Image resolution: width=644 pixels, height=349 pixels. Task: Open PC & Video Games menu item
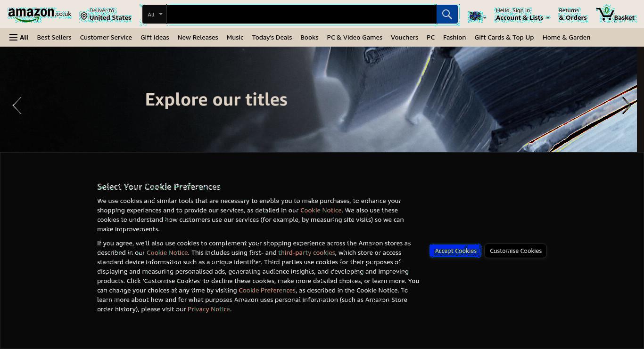355,37
